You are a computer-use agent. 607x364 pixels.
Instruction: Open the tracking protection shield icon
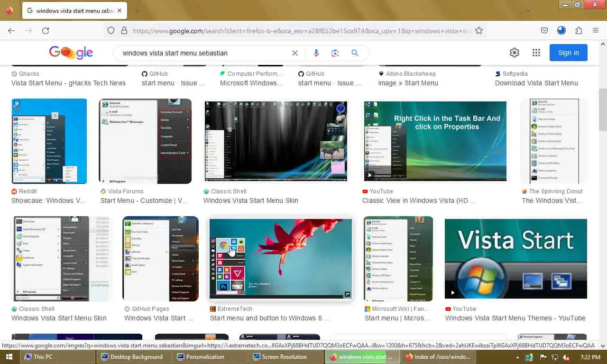pos(111,31)
